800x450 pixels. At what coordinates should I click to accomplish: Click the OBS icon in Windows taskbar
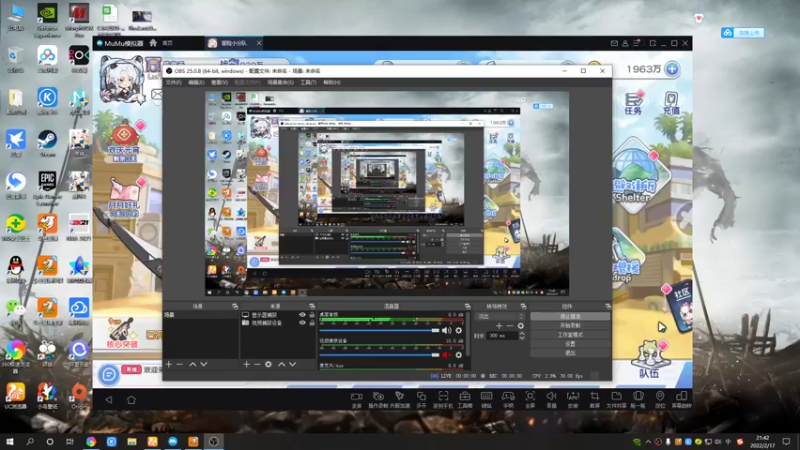pos(214,441)
